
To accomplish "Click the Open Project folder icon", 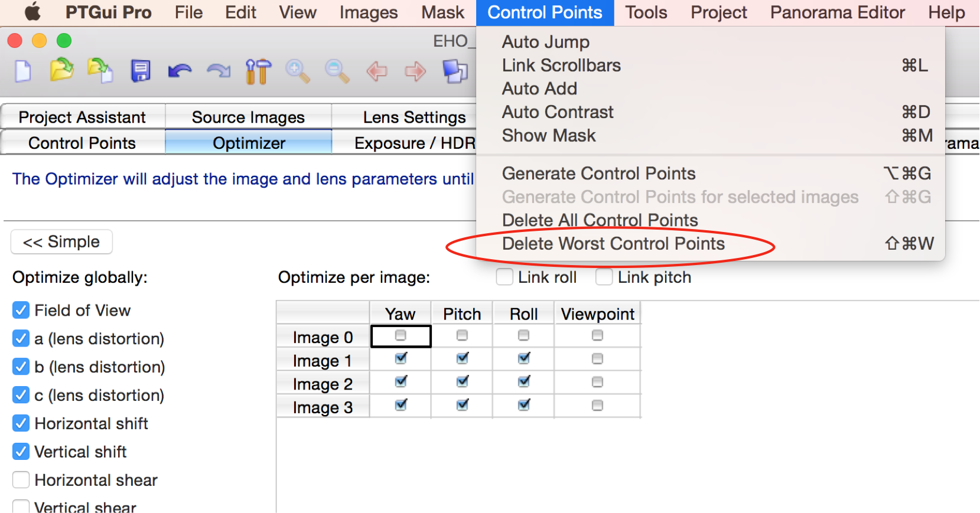I will pyautogui.click(x=61, y=70).
